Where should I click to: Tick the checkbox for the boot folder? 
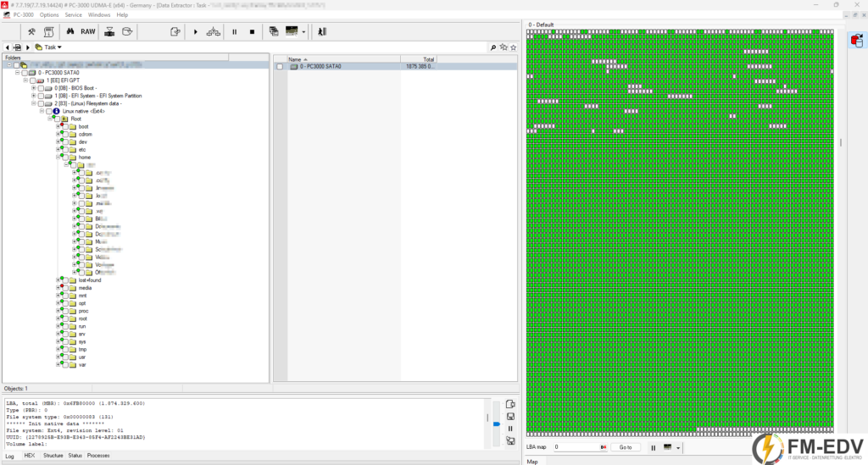[65, 127]
